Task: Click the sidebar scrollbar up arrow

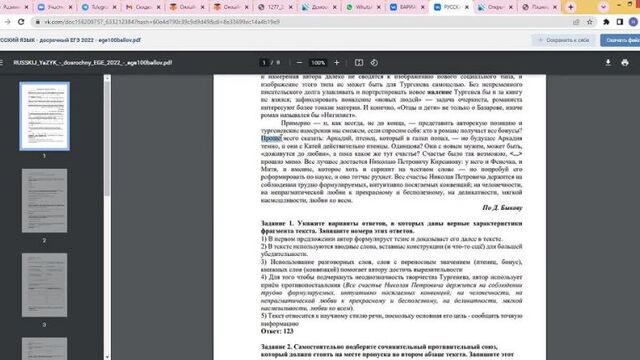Action: (107, 78)
